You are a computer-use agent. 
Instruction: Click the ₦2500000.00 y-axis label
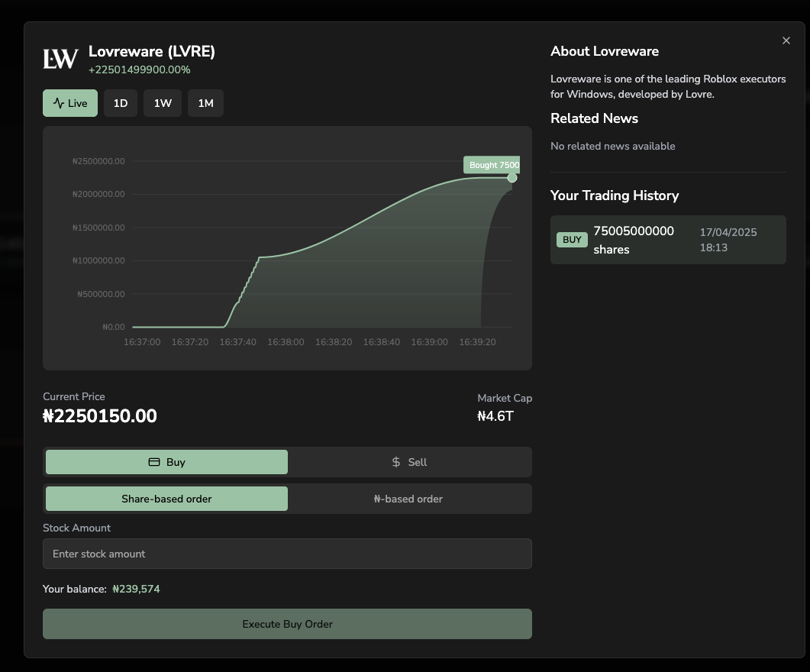(98, 161)
